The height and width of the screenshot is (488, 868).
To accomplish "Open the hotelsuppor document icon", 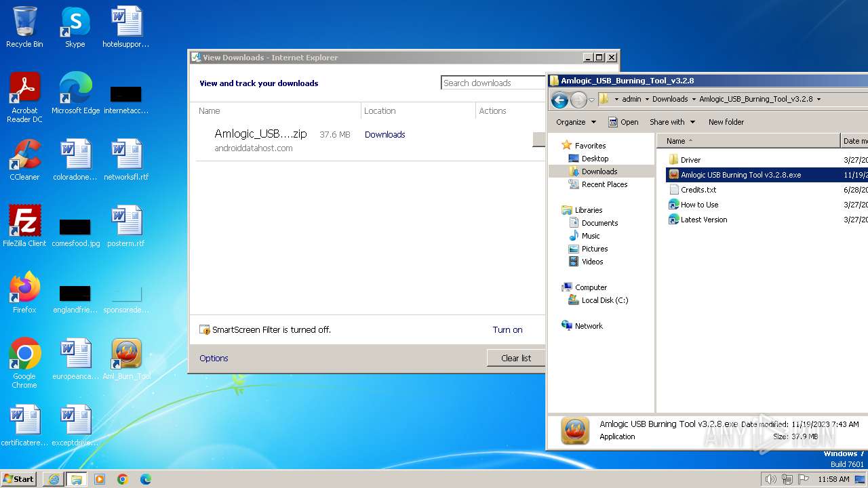I will [126, 27].
